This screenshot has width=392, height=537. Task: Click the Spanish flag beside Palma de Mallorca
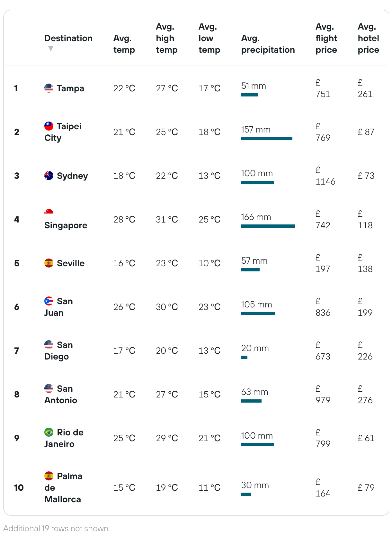(x=49, y=476)
